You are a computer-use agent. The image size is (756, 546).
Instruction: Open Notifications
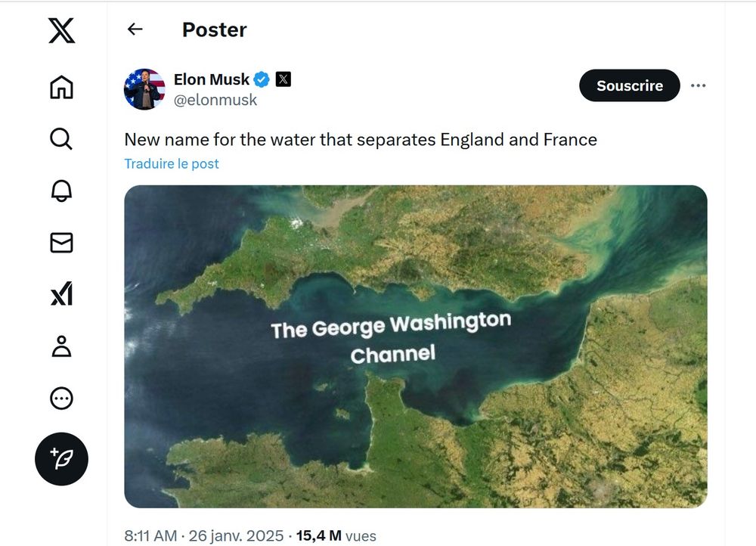coord(60,191)
